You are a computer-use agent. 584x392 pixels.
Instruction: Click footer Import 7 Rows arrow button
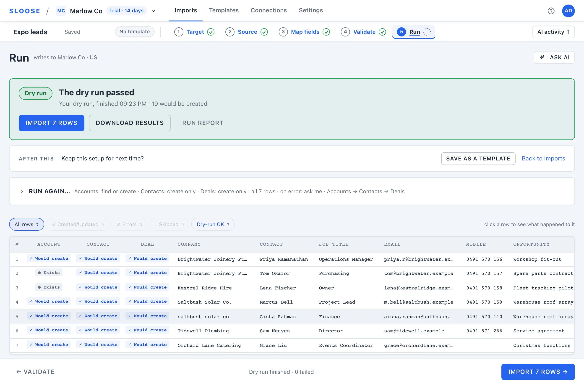click(538, 371)
